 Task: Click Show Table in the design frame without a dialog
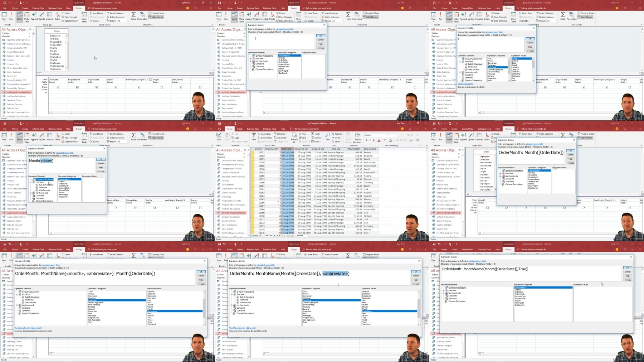pyautogui.click(x=84, y=17)
